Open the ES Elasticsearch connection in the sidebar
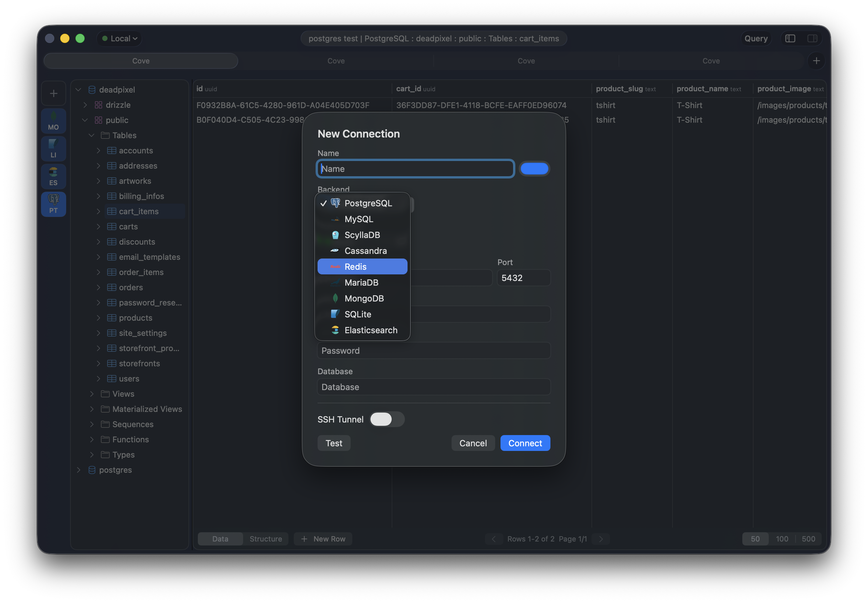This screenshot has width=868, height=603. pyautogui.click(x=53, y=176)
